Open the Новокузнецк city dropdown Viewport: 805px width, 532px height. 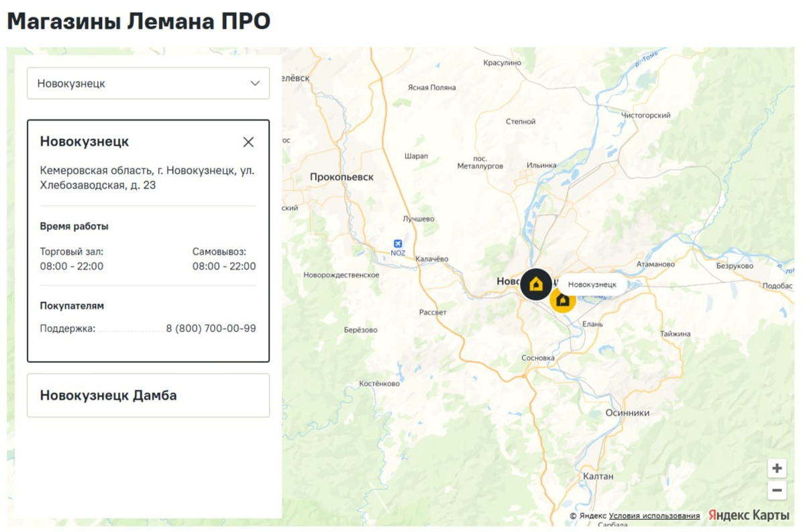click(148, 83)
